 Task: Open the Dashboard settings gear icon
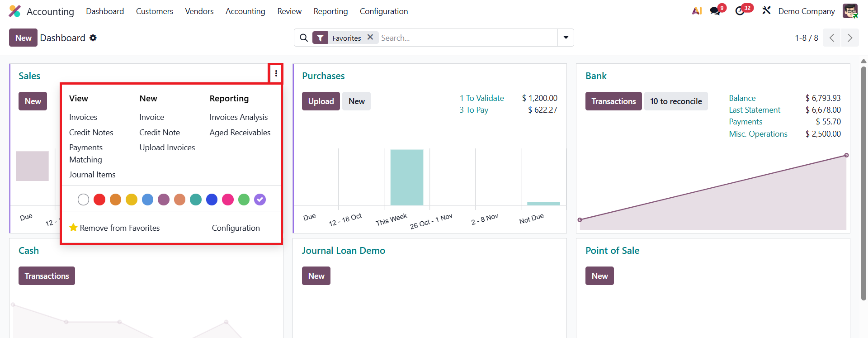click(93, 38)
